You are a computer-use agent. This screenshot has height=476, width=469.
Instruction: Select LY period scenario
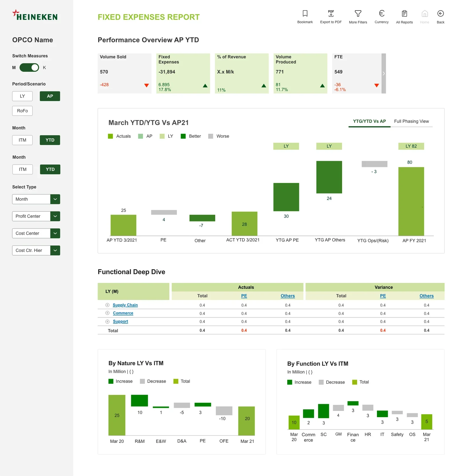pyautogui.click(x=22, y=96)
